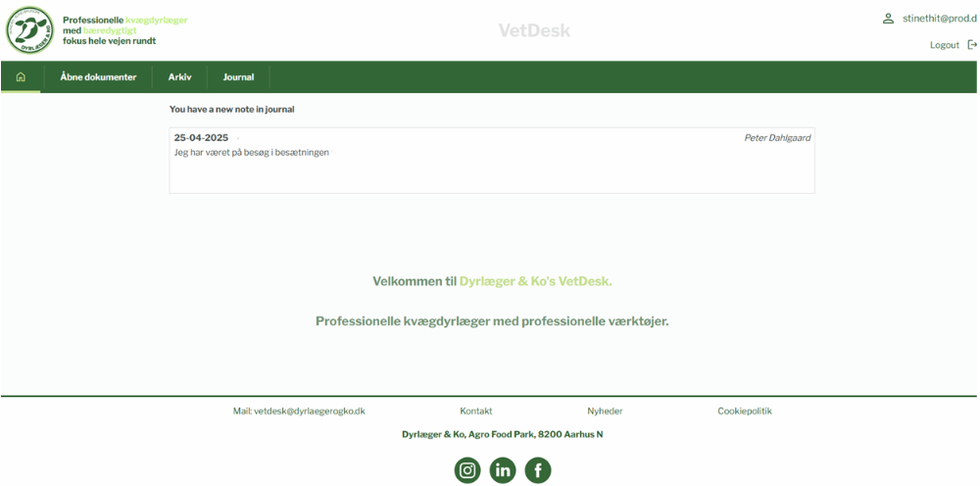Open the Åbne dokumenter tab
Image resolution: width=980 pixels, height=486 pixels.
[98, 77]
